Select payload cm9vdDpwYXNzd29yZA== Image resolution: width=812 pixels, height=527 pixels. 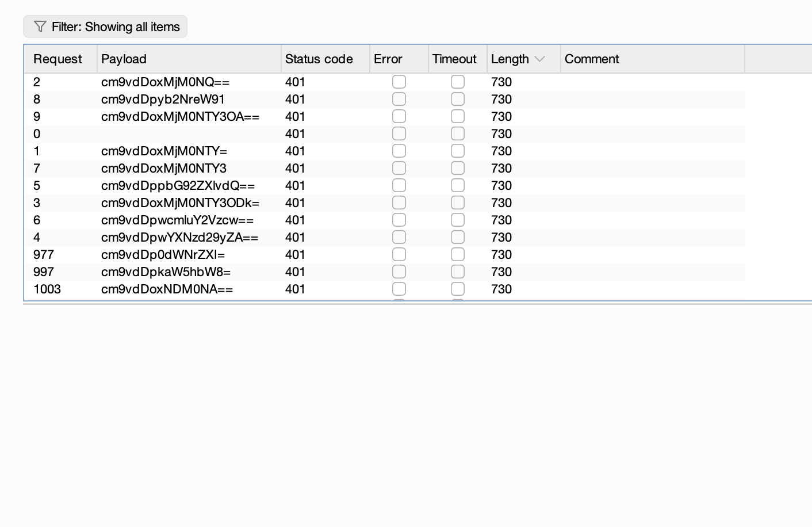pyautogui.click(x=180, y=237)
